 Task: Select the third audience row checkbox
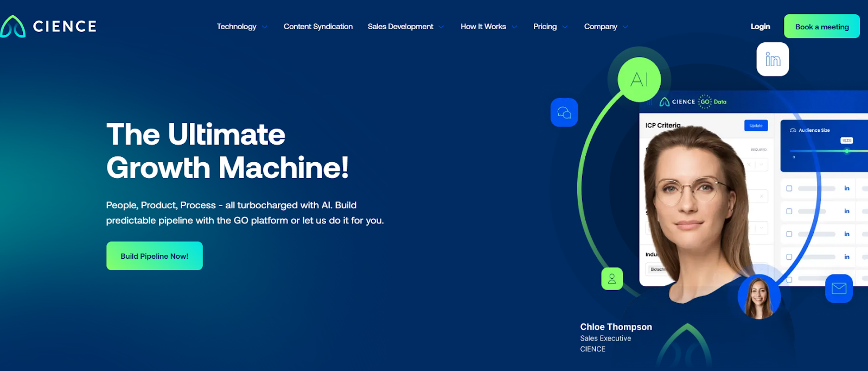789,234
